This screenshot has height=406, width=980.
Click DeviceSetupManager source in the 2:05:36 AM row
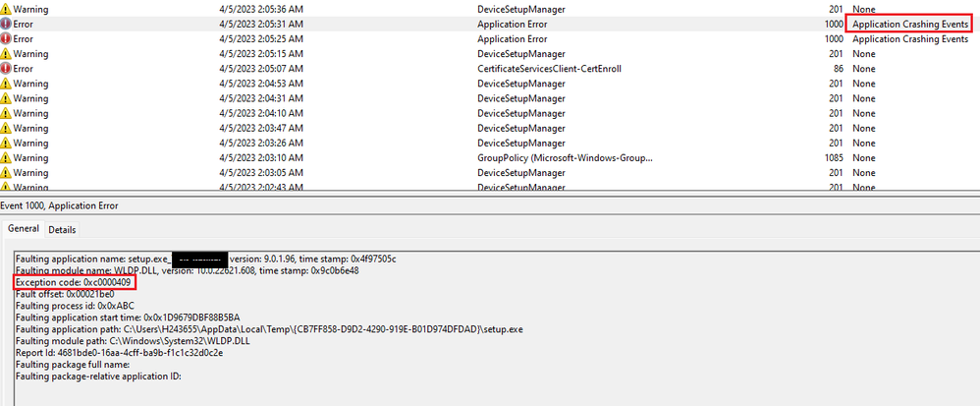pyautogui.click(x=521, y=10)
